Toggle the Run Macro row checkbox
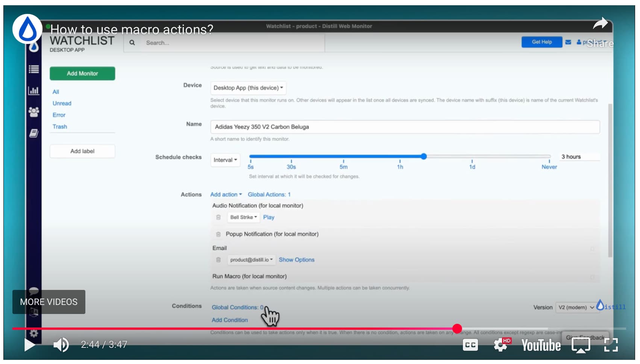This screenshot has width=640, height=364. coord(592,277)
